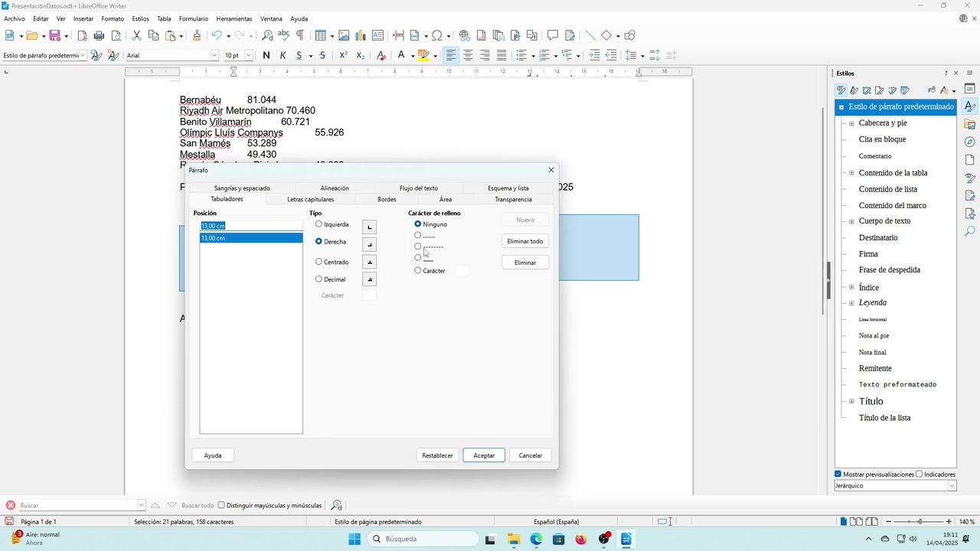This screenshot has width=980, height=551.
Task: Click the Cut scissors icon
Action: tap(136, 35)
